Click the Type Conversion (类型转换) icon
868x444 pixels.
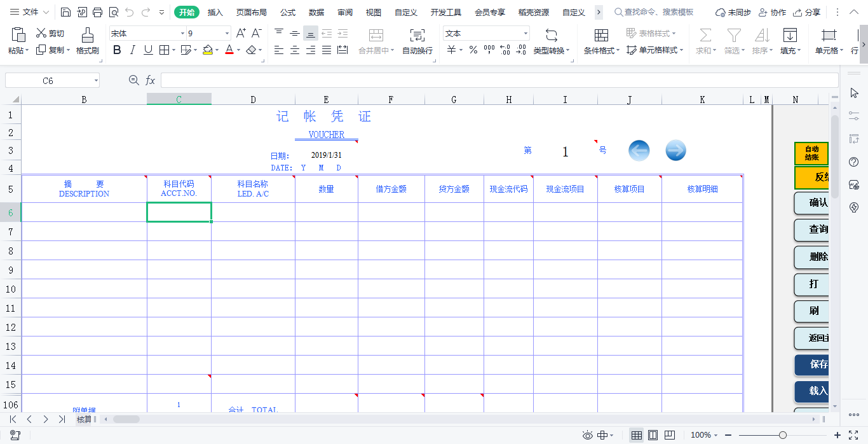pos(551,36)
